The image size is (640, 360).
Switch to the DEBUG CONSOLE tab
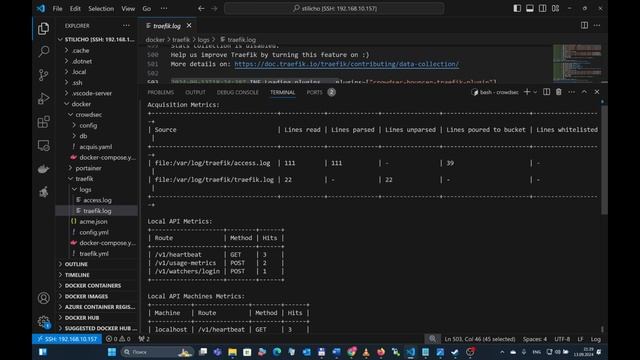coord(238,92)
